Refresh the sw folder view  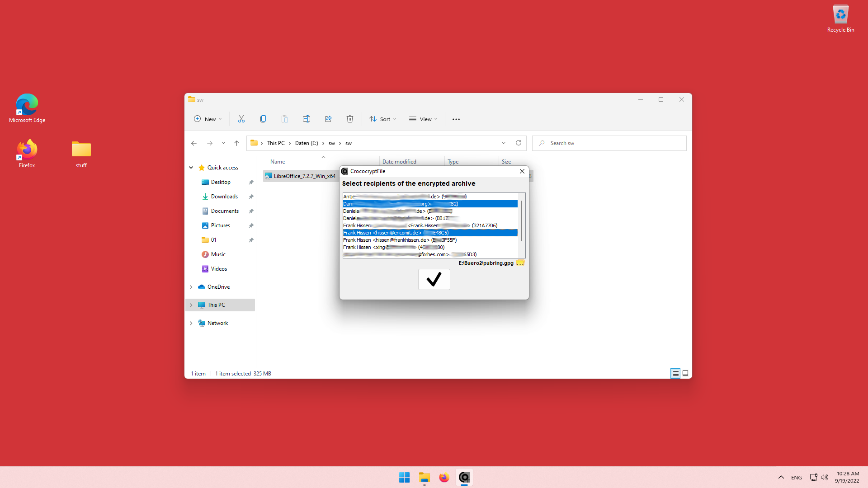point(519,143)
